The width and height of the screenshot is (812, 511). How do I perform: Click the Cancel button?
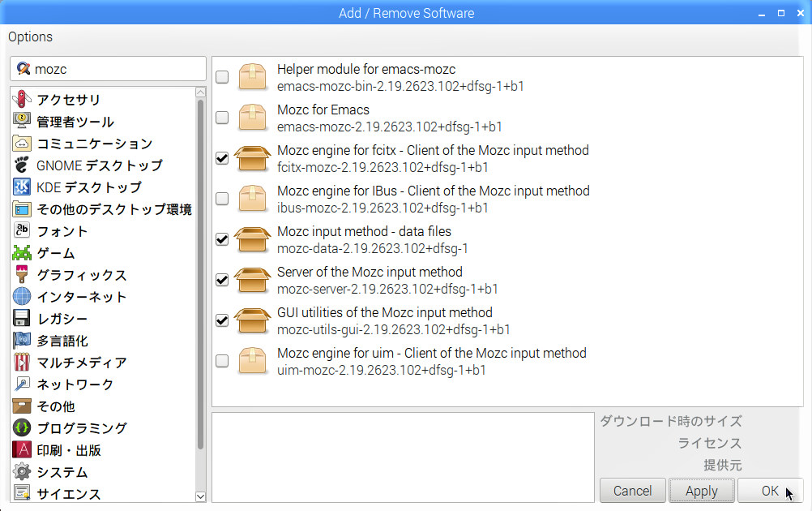(632, 490)
